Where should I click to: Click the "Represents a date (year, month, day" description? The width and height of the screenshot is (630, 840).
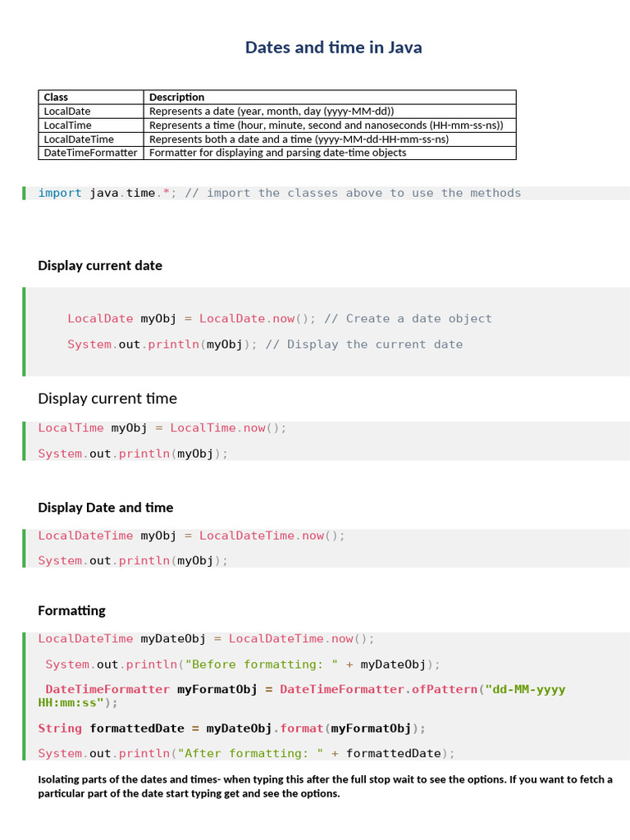coord(272,111)
